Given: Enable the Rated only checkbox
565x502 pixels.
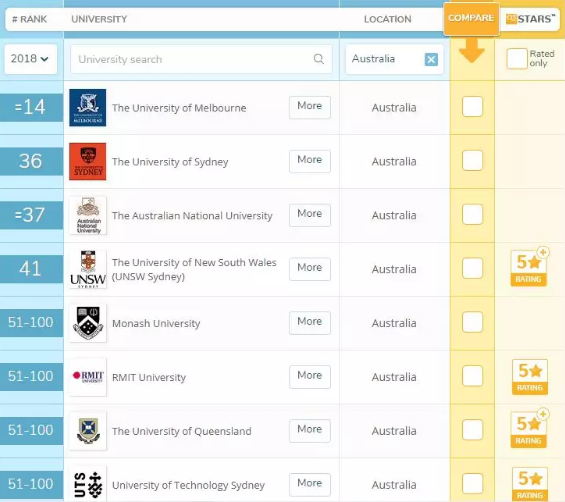Looking at the screenshot, I should 517,58.
